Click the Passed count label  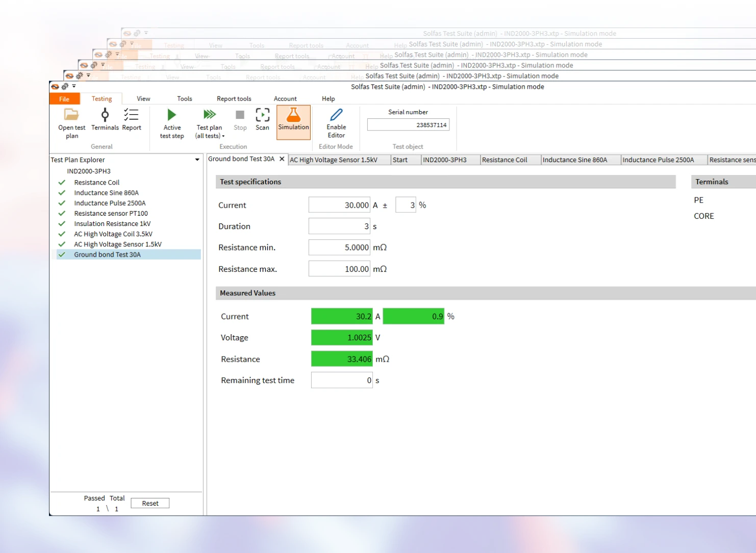click(x=94, y=498)
